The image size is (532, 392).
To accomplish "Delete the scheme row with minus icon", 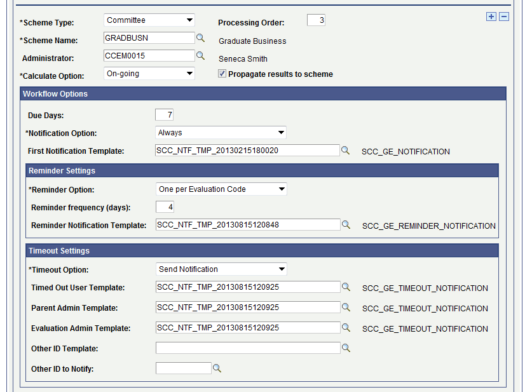I will pyautogui.click(x=504, y=17).
